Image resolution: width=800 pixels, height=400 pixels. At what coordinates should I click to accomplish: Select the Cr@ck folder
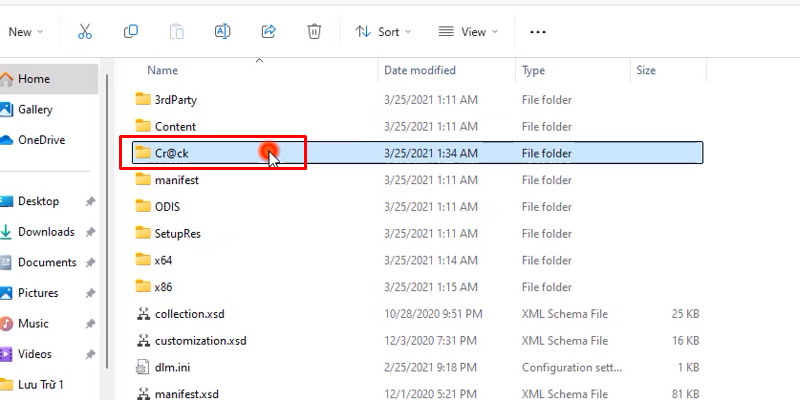[171, 153]
